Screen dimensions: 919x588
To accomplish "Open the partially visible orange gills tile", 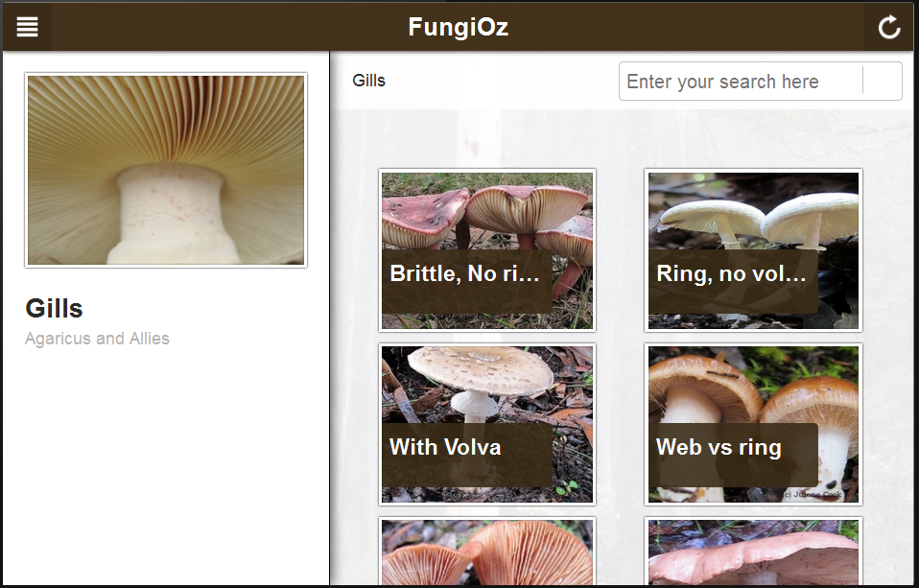I will 487,551.
